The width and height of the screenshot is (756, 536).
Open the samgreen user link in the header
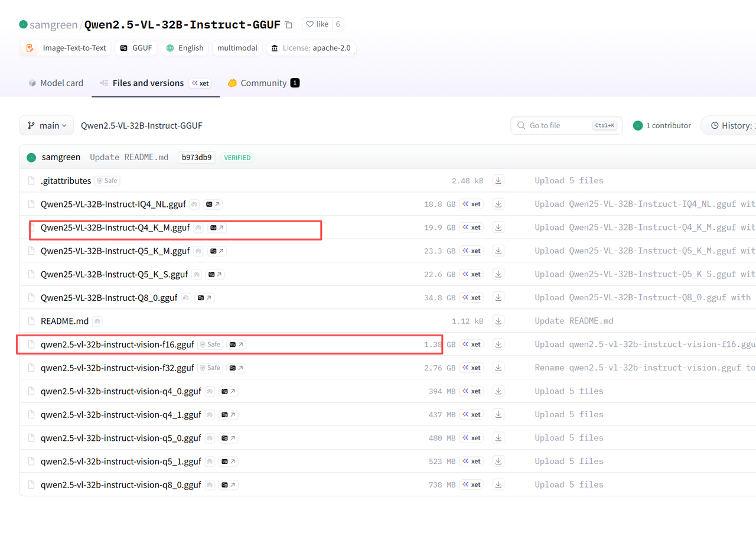pyautogui.click(x=53, y=25)
